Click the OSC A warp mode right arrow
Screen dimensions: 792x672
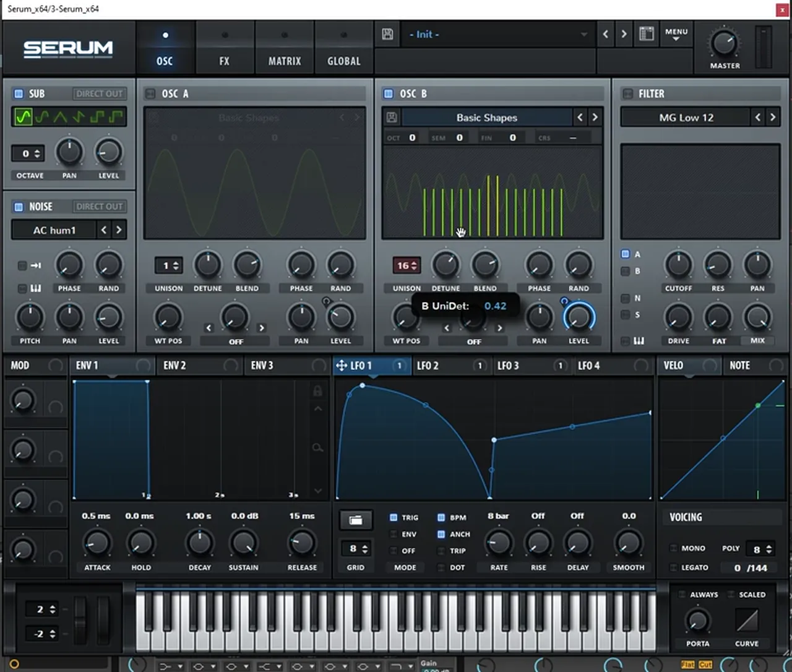[x=262, y=328]
